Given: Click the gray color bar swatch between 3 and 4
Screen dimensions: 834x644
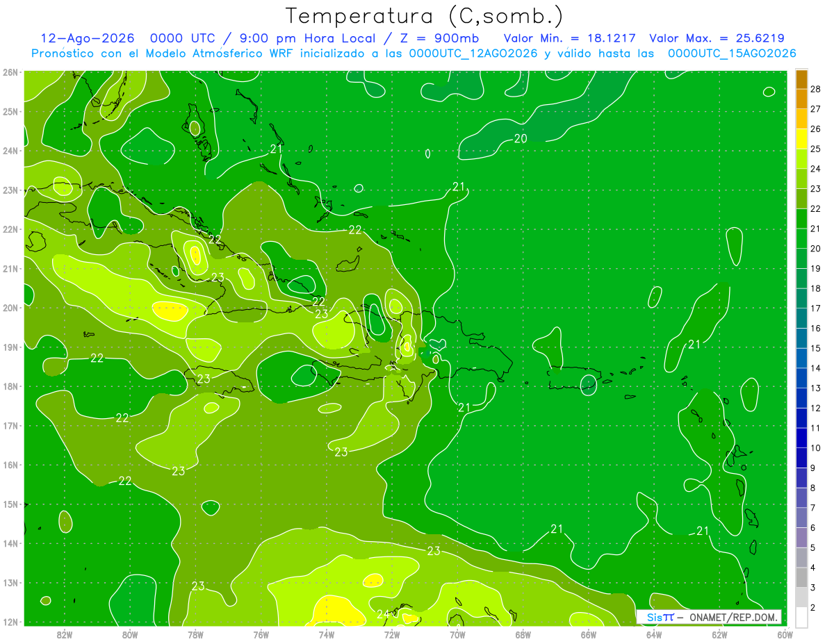Looking at the screenshot, I should tap(801, 577).
